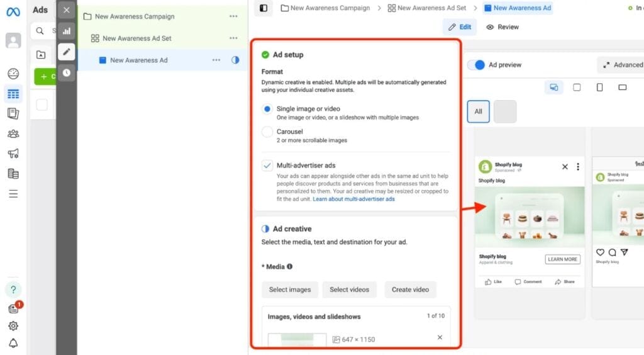Open the Account overview gauge icon
This screenshot has width=644, height=355.
(x=13, y=74)
